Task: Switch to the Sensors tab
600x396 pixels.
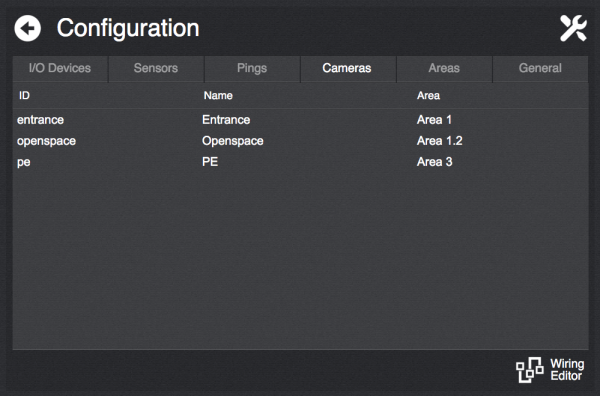Action: coord(156,68)
